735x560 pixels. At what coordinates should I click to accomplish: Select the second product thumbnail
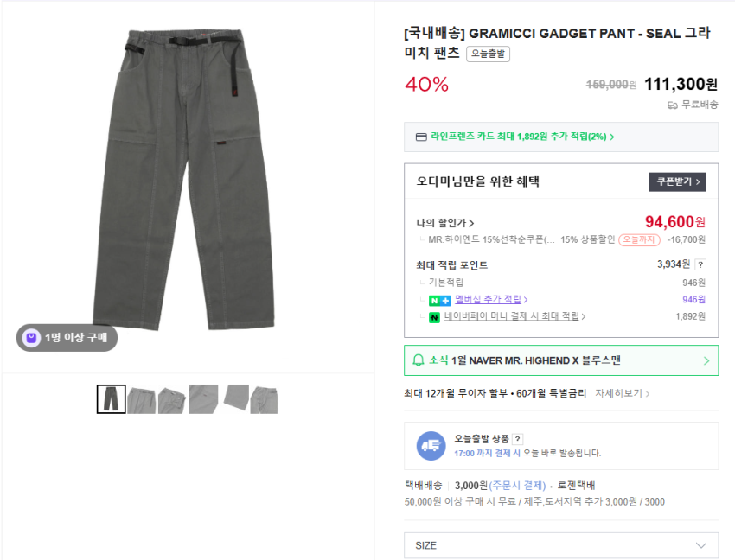pyautogui.click(x=142, y=399)
